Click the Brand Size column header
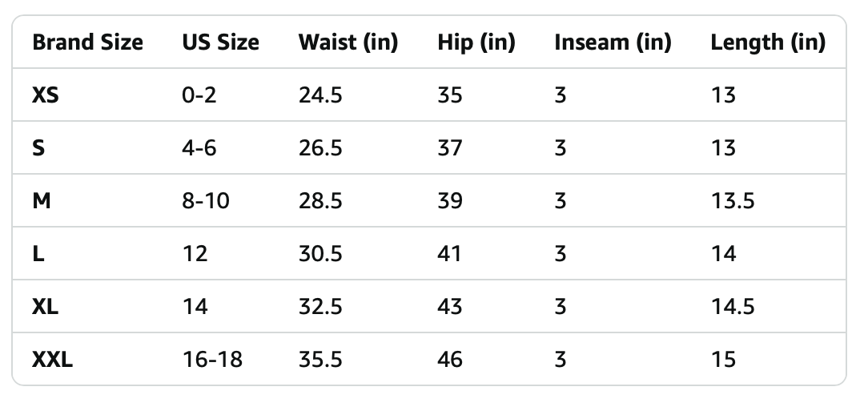 pyautogui.click(x=87, y=42)
